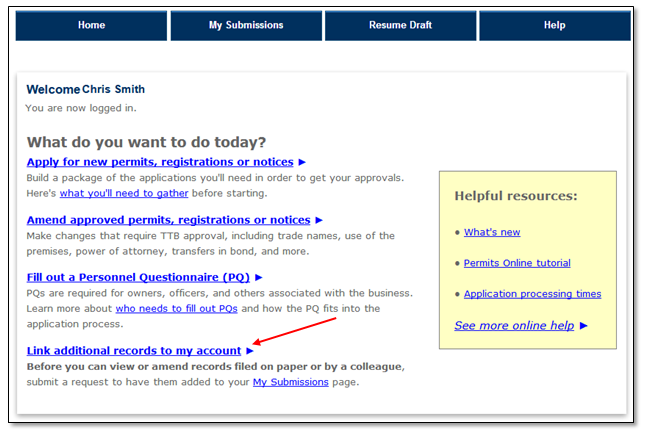653x438 pixels.
Task: Open the Help tab in navigation bar
Action: [x=554, y=26]
